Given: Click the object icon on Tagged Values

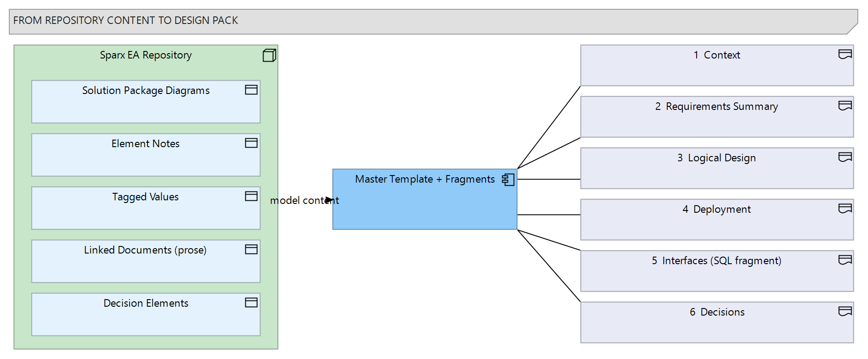Looking at the screenshot, I should 251,196.
